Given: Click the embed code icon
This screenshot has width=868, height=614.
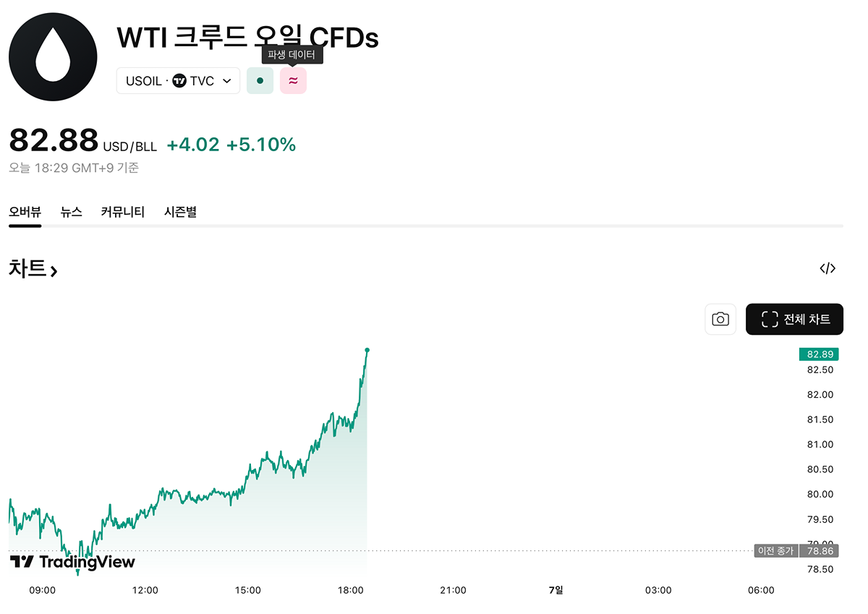Looking at the screenshot, I should [827, 268].
